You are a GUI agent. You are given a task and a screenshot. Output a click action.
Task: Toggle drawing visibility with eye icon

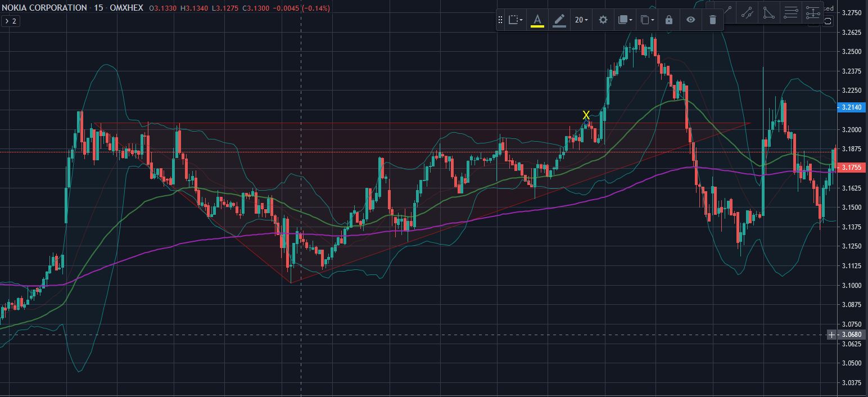coord(690,20)
